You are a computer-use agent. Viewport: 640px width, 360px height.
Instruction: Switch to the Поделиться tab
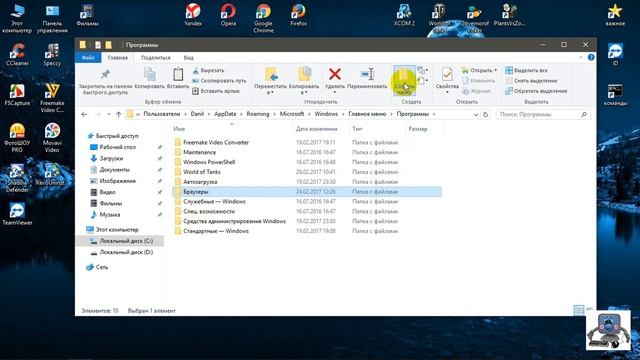(x=156, y=58)
